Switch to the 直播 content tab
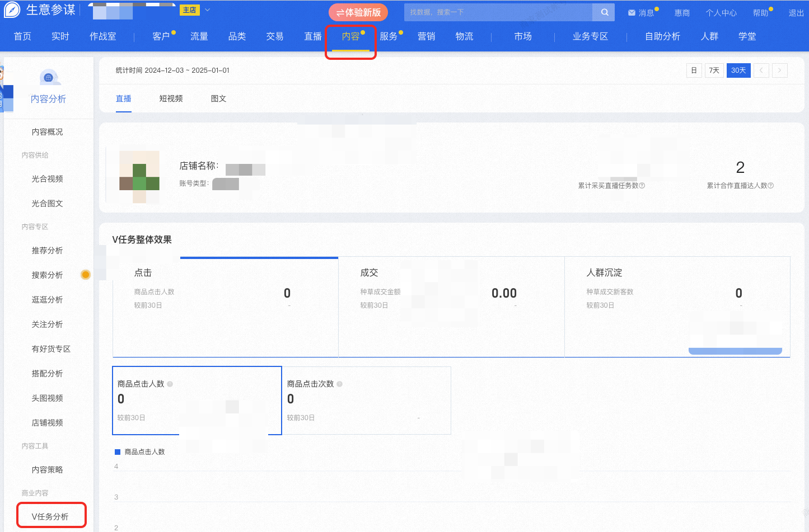Screen dimensions: 809x532 [x=124, y=98]
